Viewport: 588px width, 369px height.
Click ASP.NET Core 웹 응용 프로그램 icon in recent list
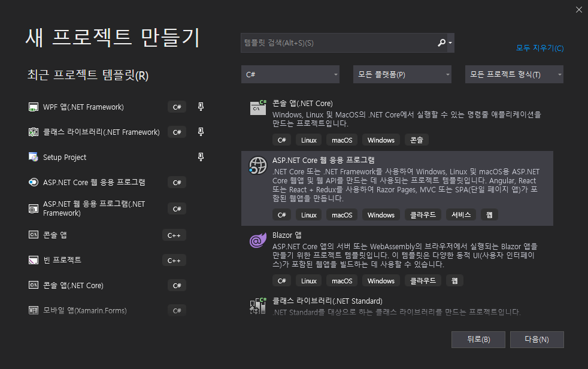coord(34,182)
